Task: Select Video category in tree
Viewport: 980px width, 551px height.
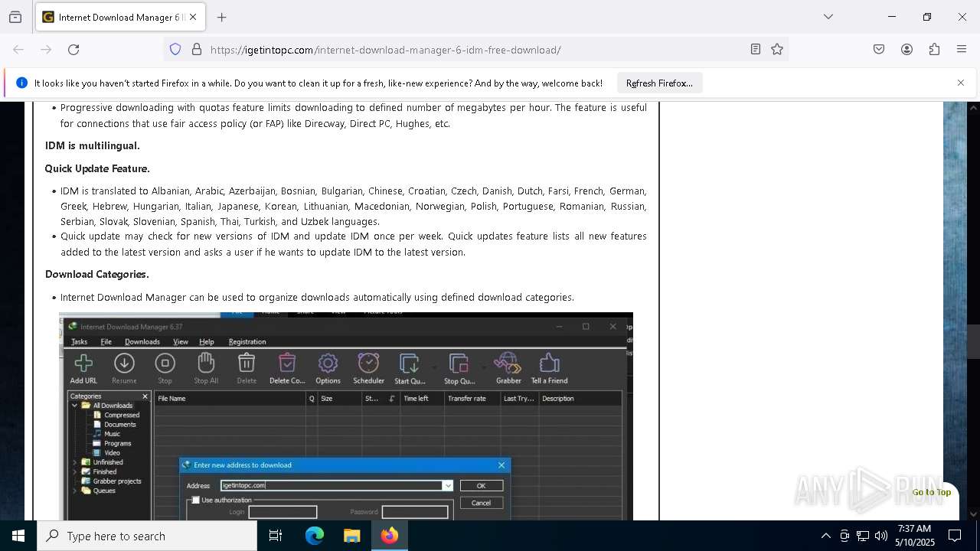Action: click(106, 453)
